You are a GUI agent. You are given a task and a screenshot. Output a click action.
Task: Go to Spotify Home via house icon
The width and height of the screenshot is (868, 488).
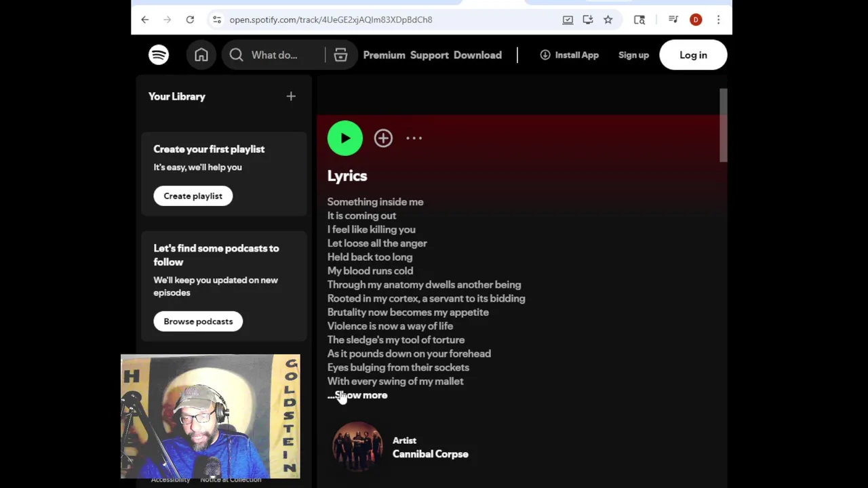[x=201, y=55]
